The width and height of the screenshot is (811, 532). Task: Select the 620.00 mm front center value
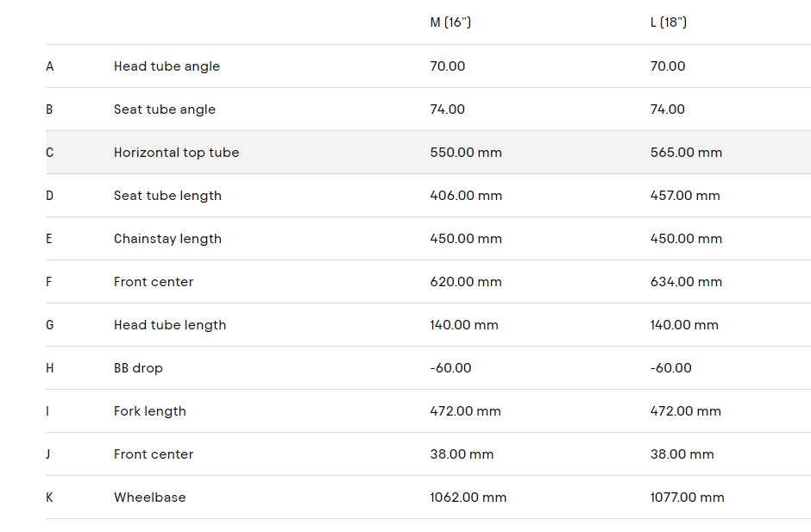(x=466, y=282)
